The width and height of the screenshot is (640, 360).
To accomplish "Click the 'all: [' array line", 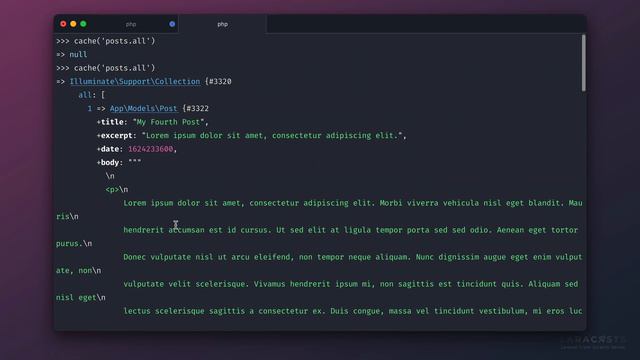I will 91,95.
